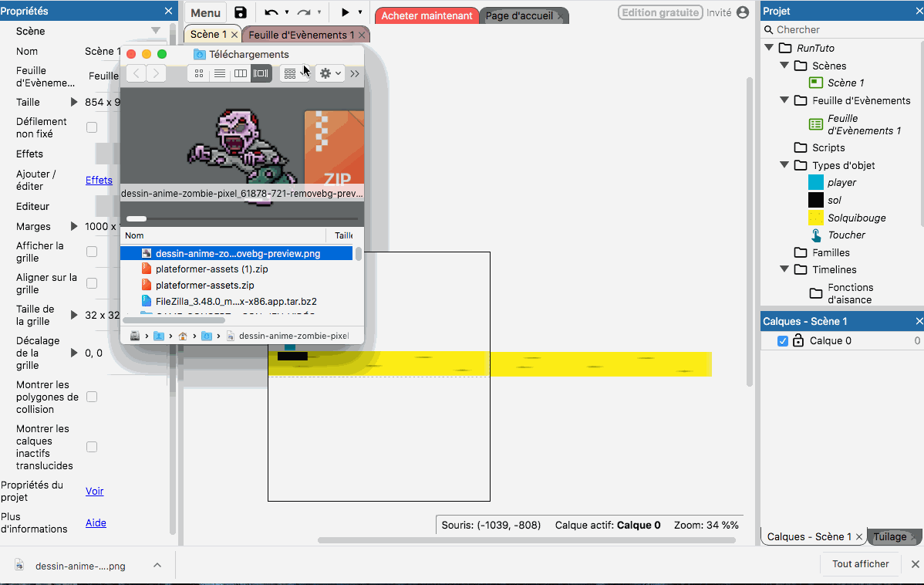Open the Tuilage tab
This screenshot has width=924, height=585.
click(x=890, y=536)
